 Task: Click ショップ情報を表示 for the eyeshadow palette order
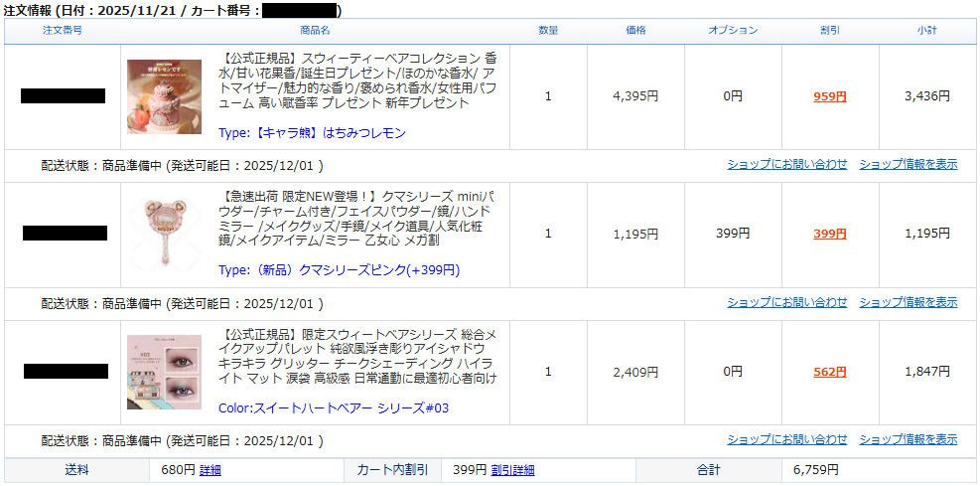pyautogui.click(x=908, y=439)
